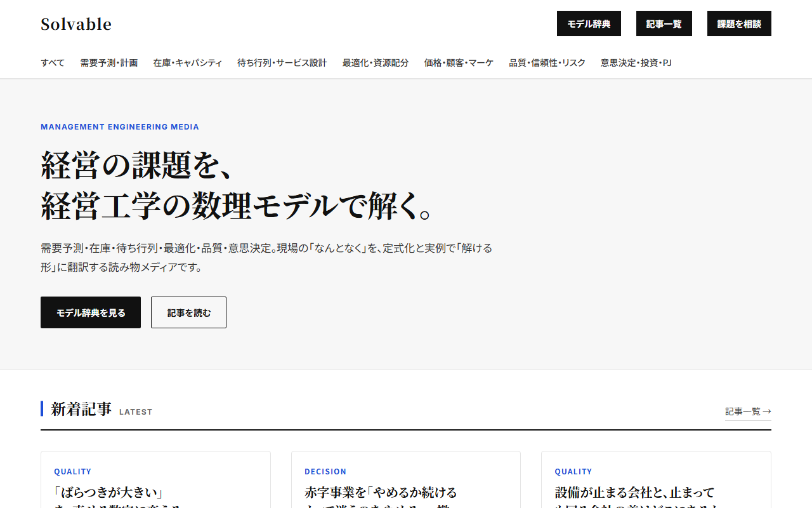Click the Solvable site logo

[76, 24]
